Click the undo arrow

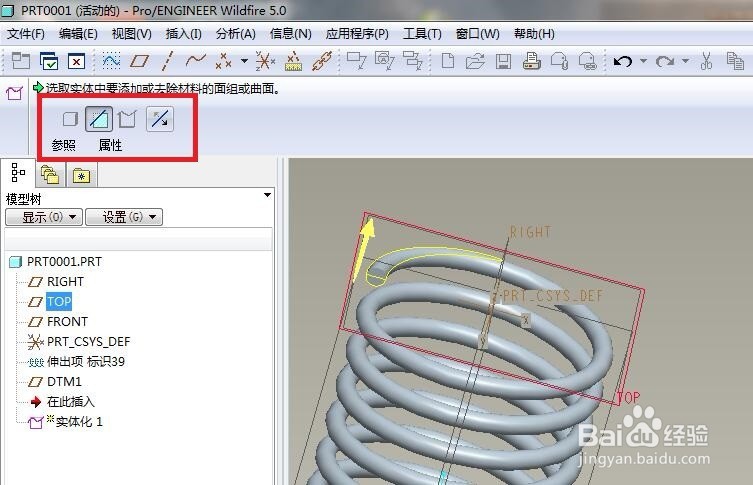point(623,61)
